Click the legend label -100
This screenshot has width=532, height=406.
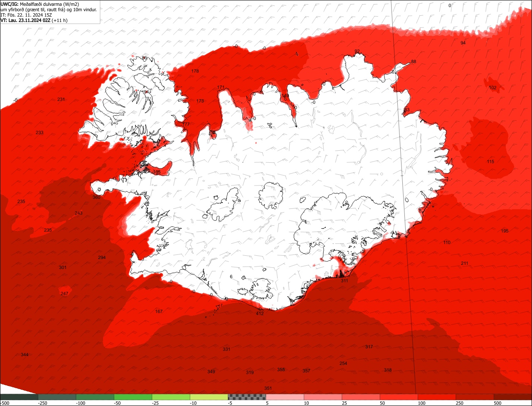[80, 403]
